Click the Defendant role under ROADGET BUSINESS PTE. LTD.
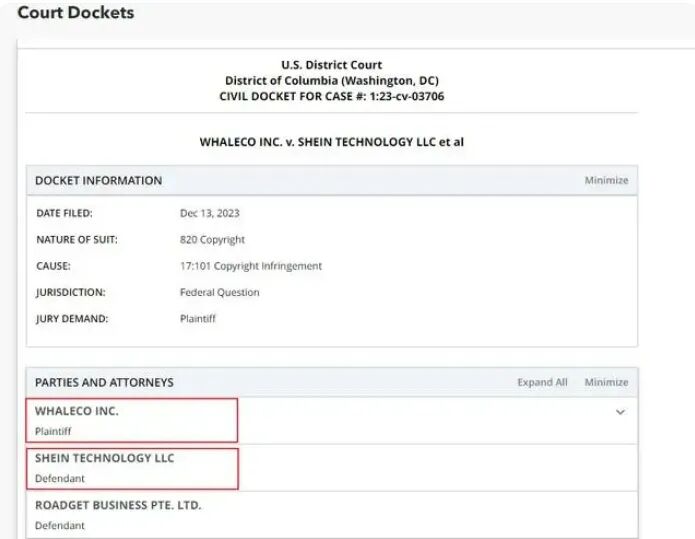The height and width of the screenshot is (539, 695). pyautogui.click(x=59, y=526)
